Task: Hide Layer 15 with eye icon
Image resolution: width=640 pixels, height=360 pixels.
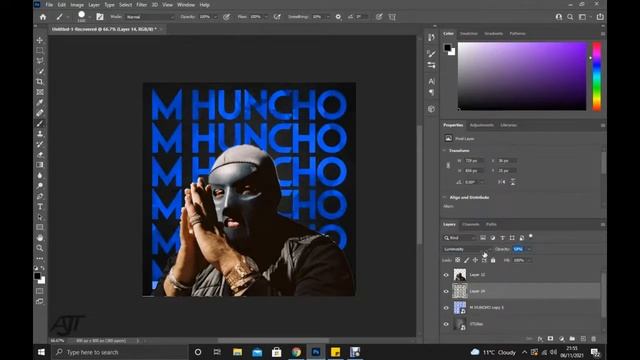Action: point(446,275)
